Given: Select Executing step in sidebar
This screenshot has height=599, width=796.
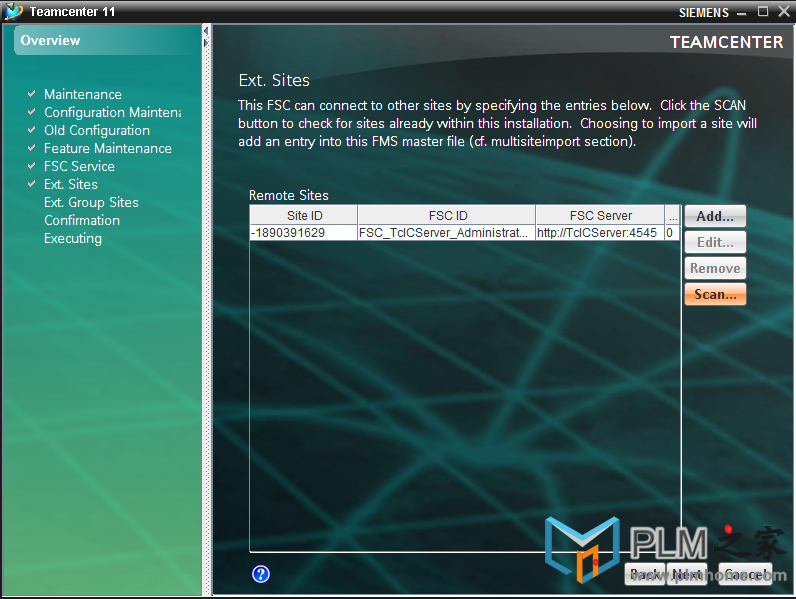Looking at the screenshot, I should coord(73,239).
